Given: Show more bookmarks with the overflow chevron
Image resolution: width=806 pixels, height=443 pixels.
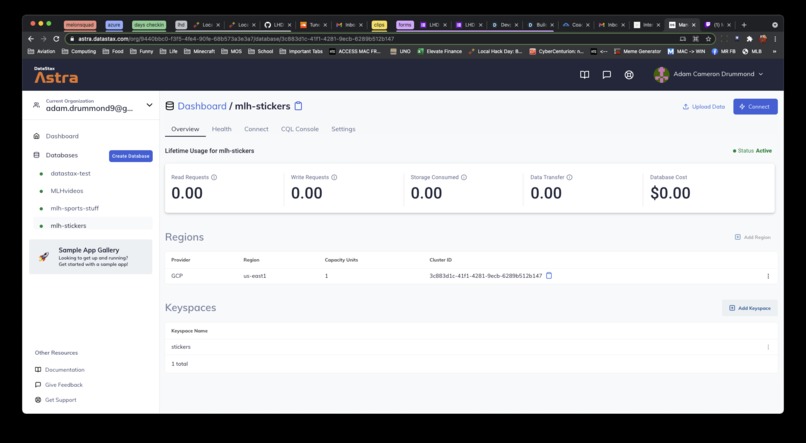Looking at the screenshot, I should point(774,51).
